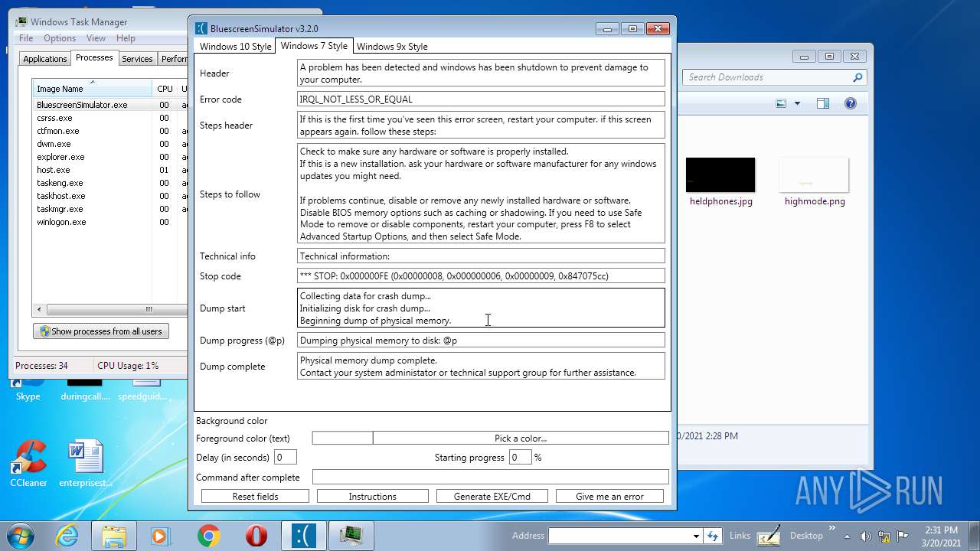Open Skype desktop shortcut
The image size is (980, 551).
(x=28, y=390)
